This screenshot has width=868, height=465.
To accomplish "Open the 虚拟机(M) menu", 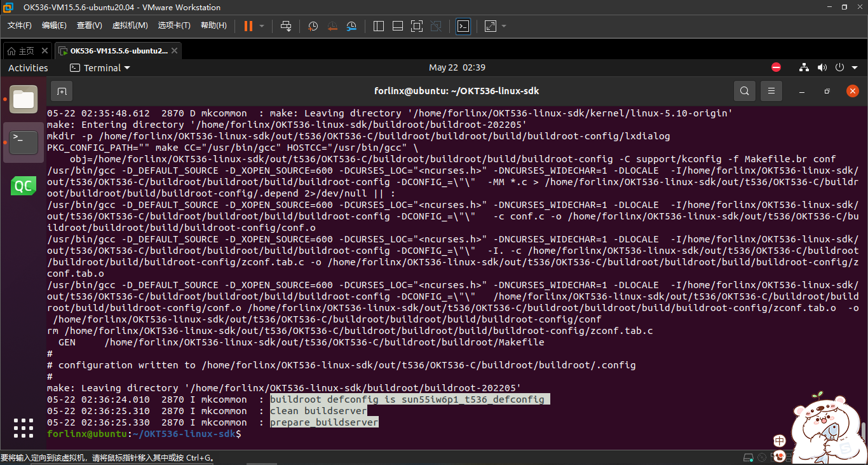I will point(130,25).
